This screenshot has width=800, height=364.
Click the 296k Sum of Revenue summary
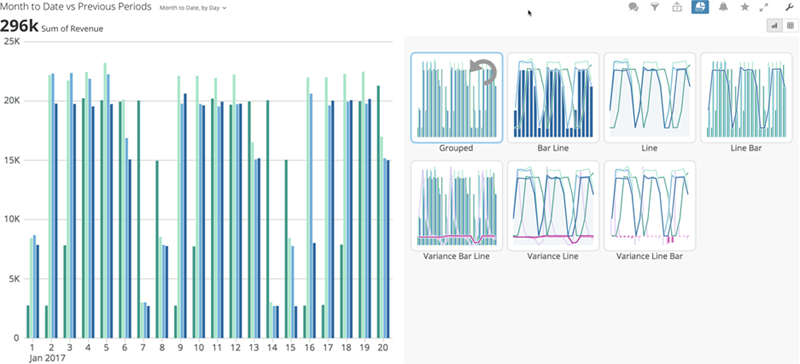(52, 27)
